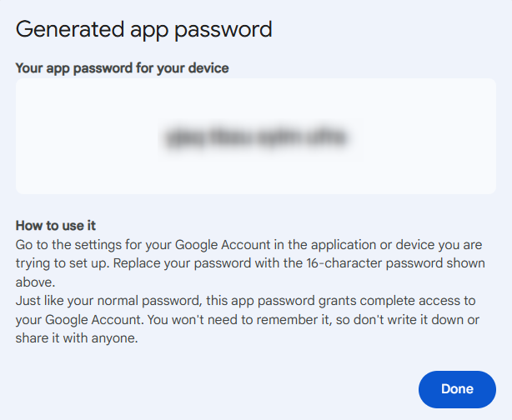This screenshot has height=420, width=512.
Task: Click the blurred app password text
Action: pyautogui.click(x=256, y=137)
